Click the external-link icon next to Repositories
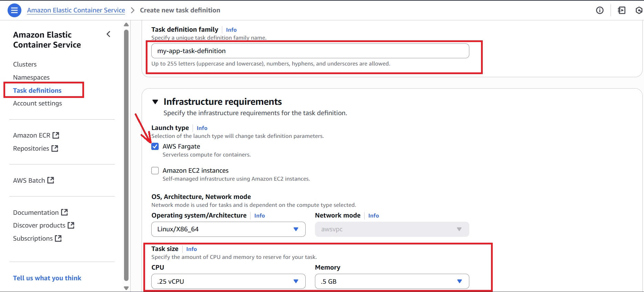This screenshot has width=644, height=292. (55, 149)
